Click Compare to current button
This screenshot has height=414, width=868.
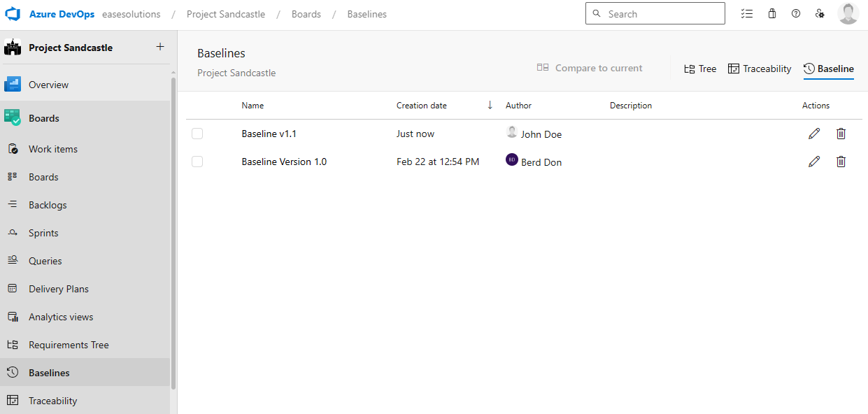pos(590,68)
